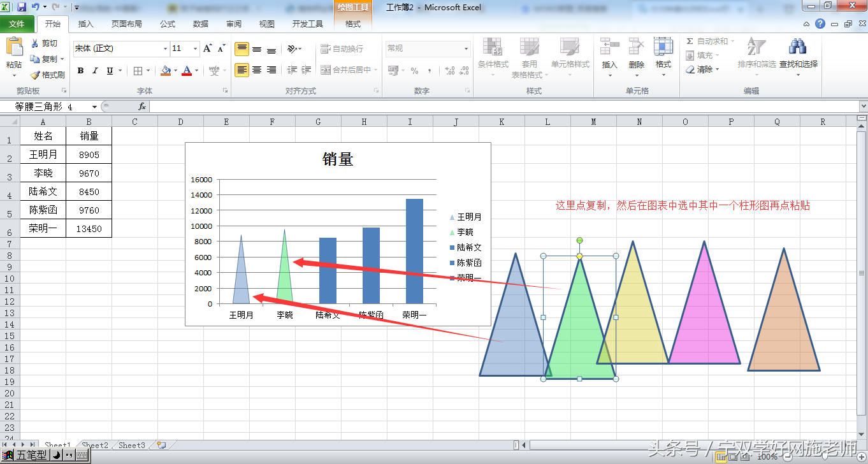The height and width of the screenshot is (464, 868).
Task: Increase the cell indent
Action: (307, 70)
